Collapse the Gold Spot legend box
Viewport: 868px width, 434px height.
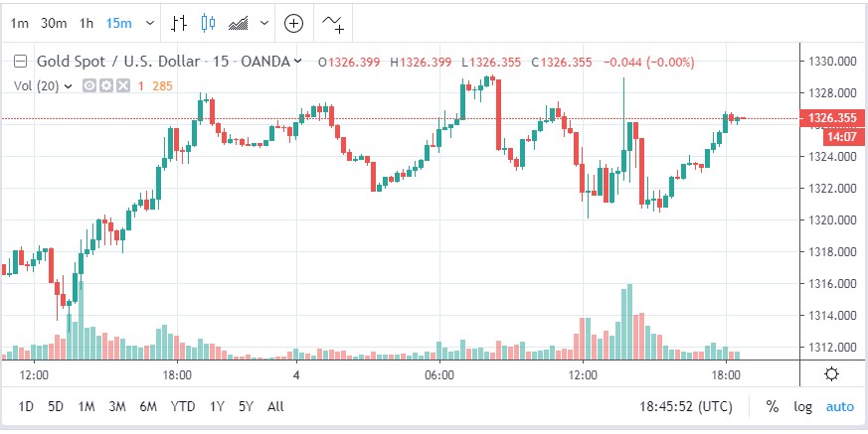coord(21,62)
